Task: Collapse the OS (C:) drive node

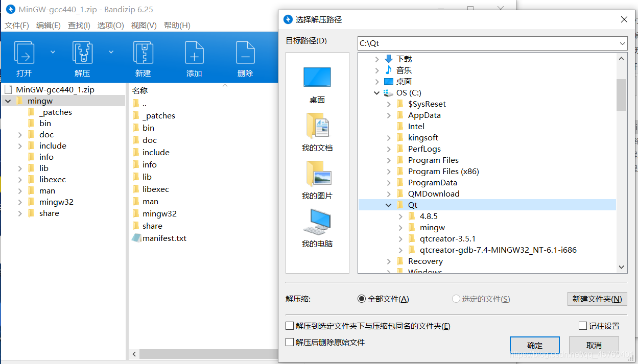Action: [x=377, y=93]
